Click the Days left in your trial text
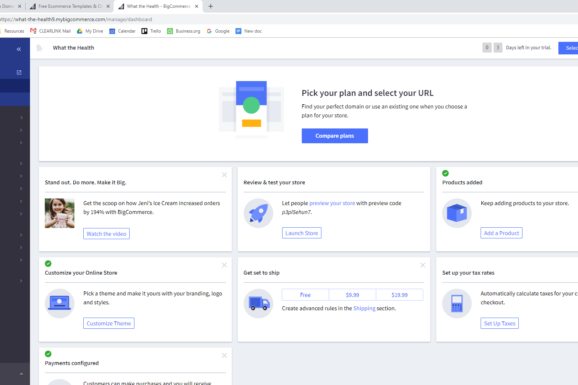The width and height of the screenshot is (578, 385). (528, 48)
